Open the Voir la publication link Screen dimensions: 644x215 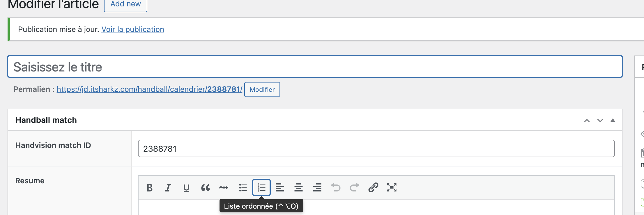click(133, 29)
